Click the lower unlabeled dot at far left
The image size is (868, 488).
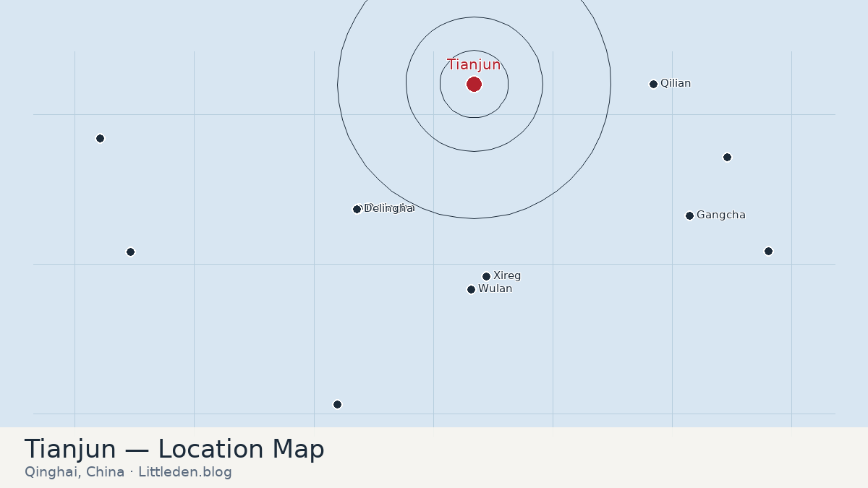(x=130, y=252)
